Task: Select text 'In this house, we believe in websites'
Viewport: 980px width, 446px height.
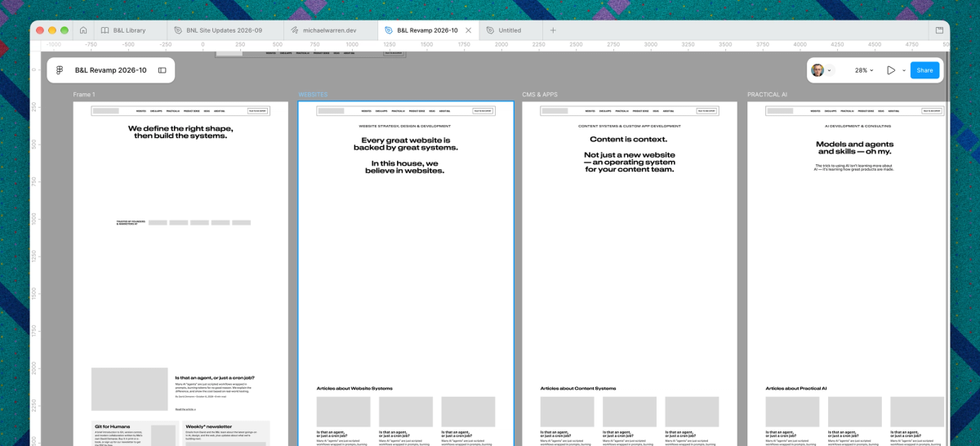Action: 406,167
